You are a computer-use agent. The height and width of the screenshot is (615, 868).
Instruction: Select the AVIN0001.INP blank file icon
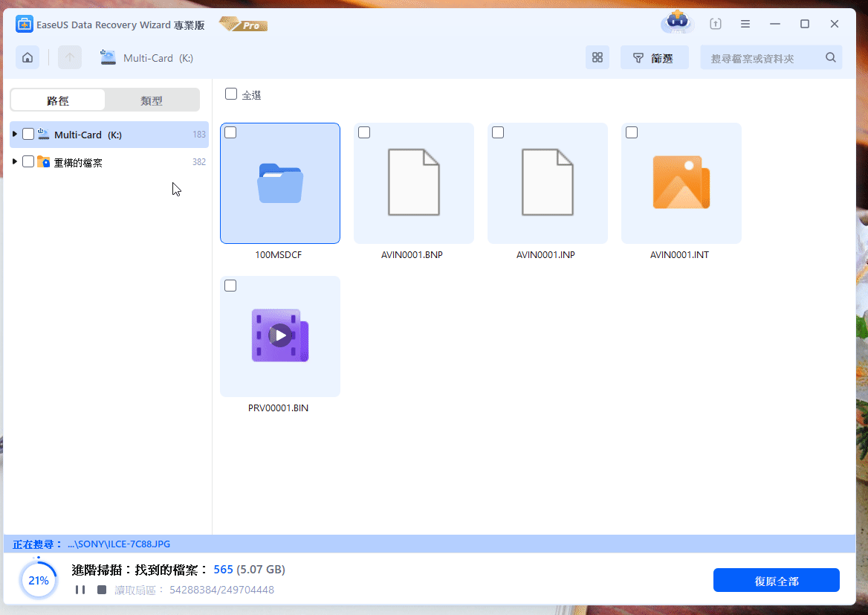548,182
